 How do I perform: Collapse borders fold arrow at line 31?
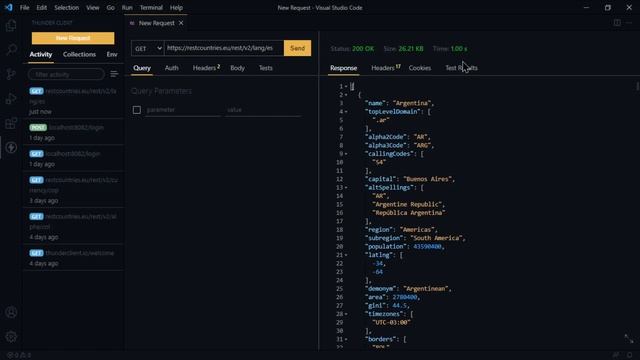coord(346,340)
